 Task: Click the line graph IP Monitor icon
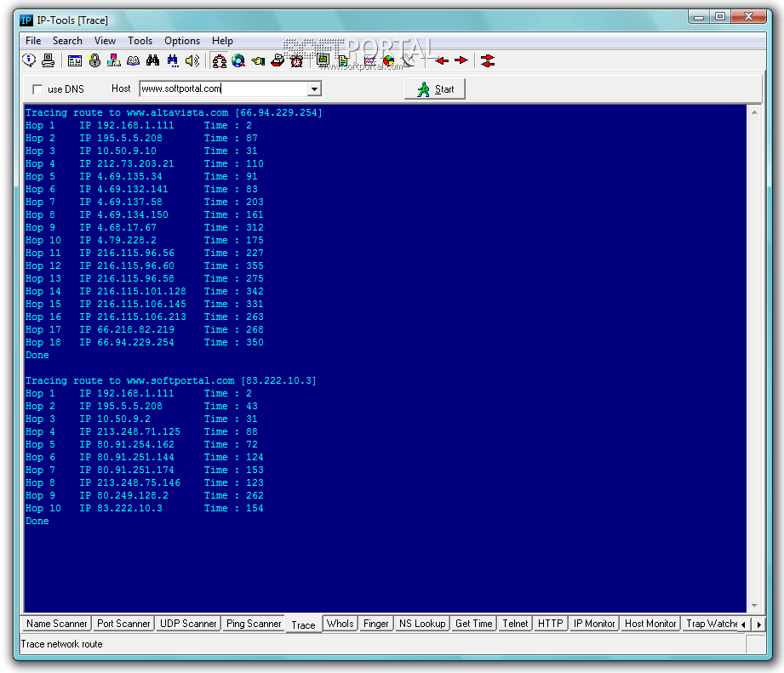[370, 60]
